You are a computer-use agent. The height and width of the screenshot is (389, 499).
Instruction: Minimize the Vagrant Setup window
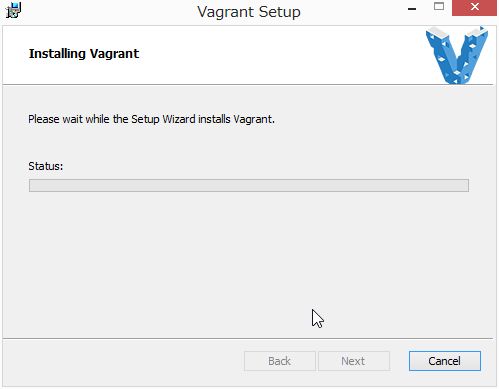click(412, 9)
